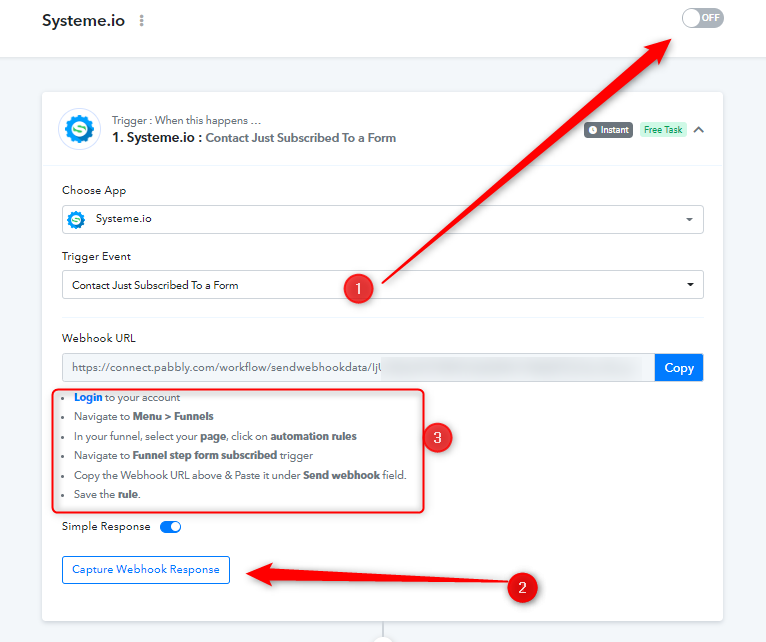Click the trigger heading 'Contact Just Subscribed To a Form'
The height and width of the screenshot is (642, 766).
(x=300, y=138)
